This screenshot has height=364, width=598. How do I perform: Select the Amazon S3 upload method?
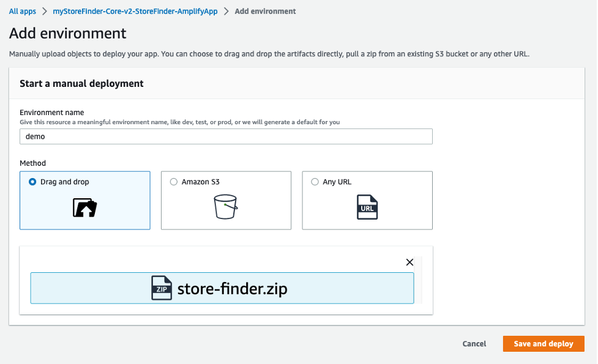(x=174, y=182)
